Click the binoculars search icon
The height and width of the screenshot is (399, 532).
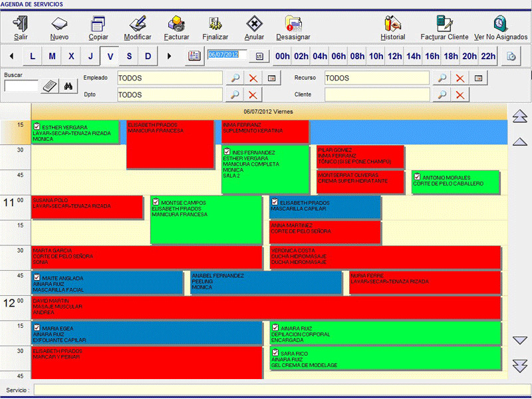[68, 86]
